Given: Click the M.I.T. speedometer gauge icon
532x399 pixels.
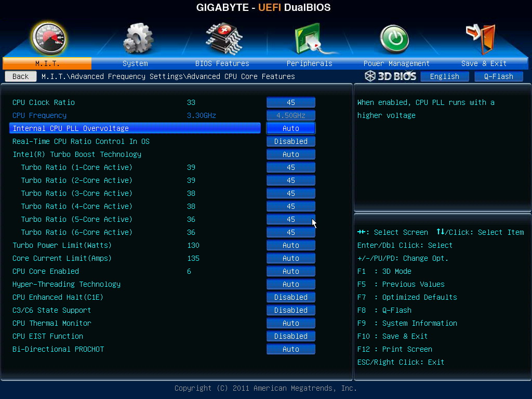Looking at the screenshot, I should [48, 38].
